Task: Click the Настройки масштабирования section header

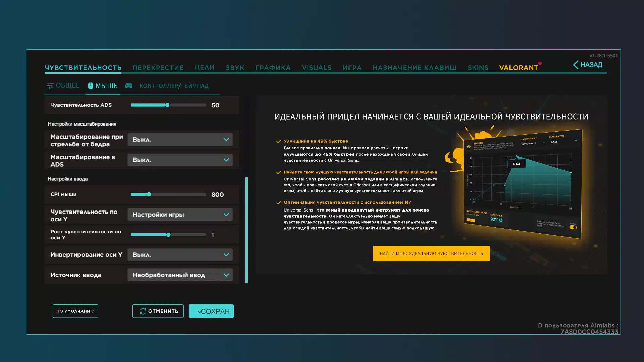Action: pos(82,124)
